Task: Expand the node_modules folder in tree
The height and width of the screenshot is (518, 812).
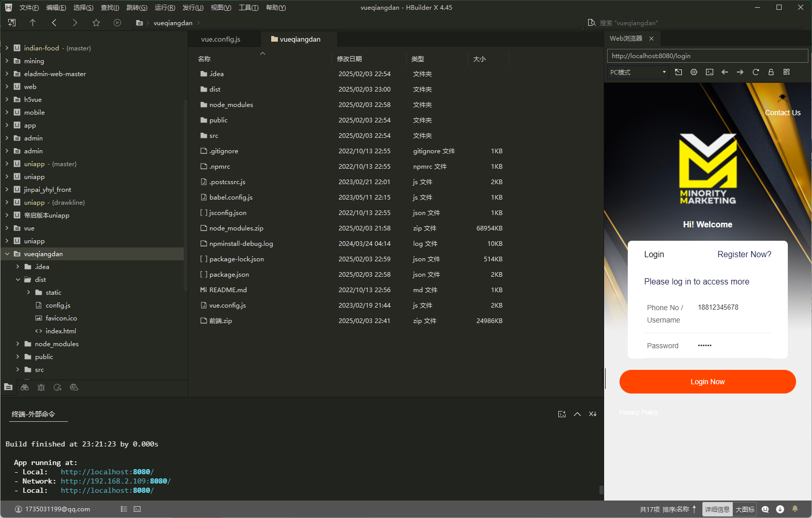Action: pos(18,344)
